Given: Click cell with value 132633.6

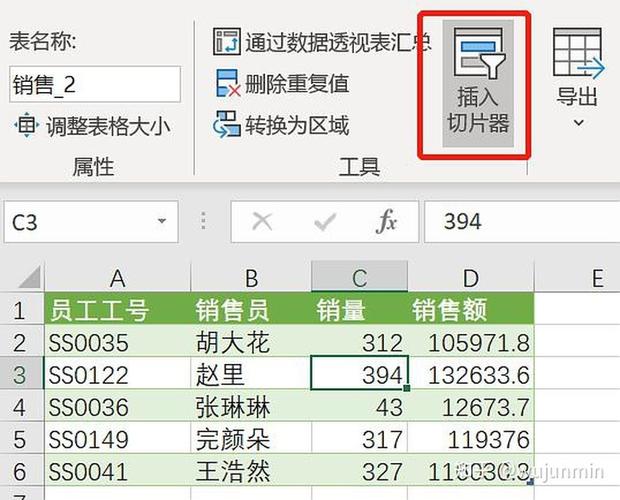Looking at the screenshot, I should point(471,374).
